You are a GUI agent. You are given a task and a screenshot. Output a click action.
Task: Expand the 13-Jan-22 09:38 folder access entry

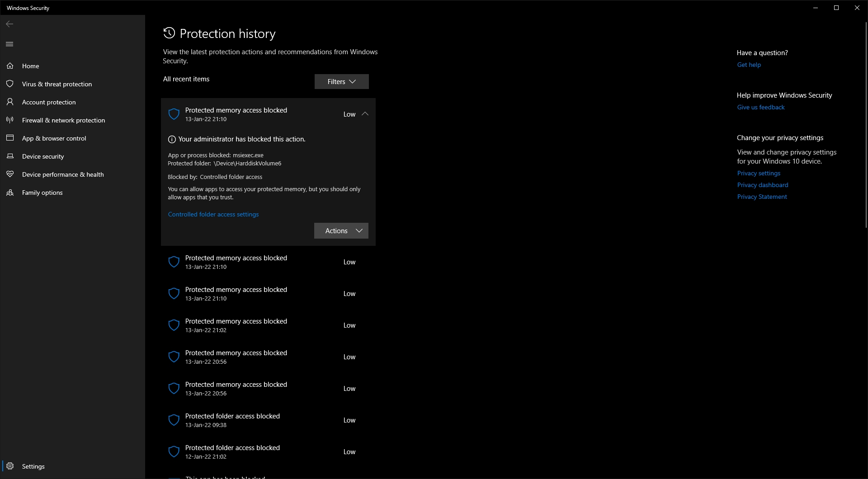tap(269, 420)
